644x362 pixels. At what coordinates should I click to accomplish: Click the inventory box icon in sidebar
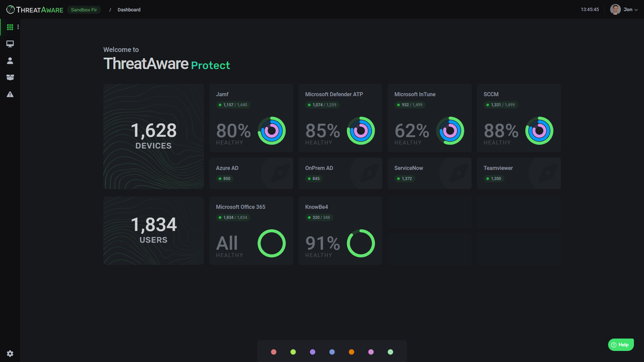(10, 77)
